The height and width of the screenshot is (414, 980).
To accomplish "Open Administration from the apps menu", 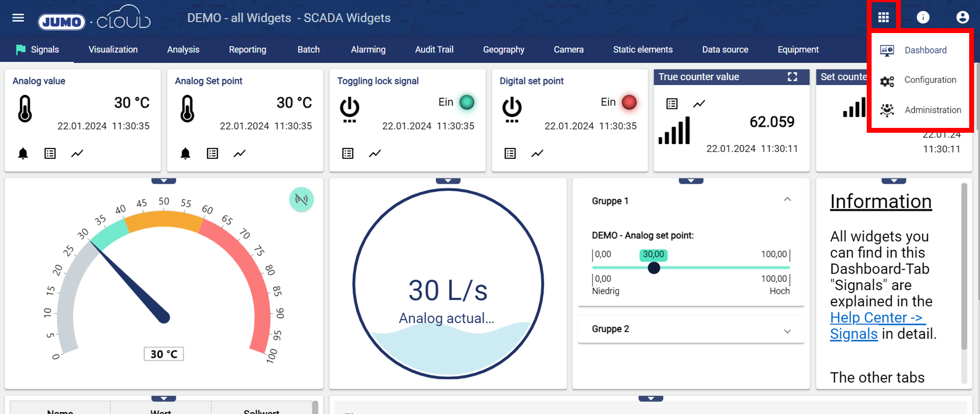I will pos(932,110).
